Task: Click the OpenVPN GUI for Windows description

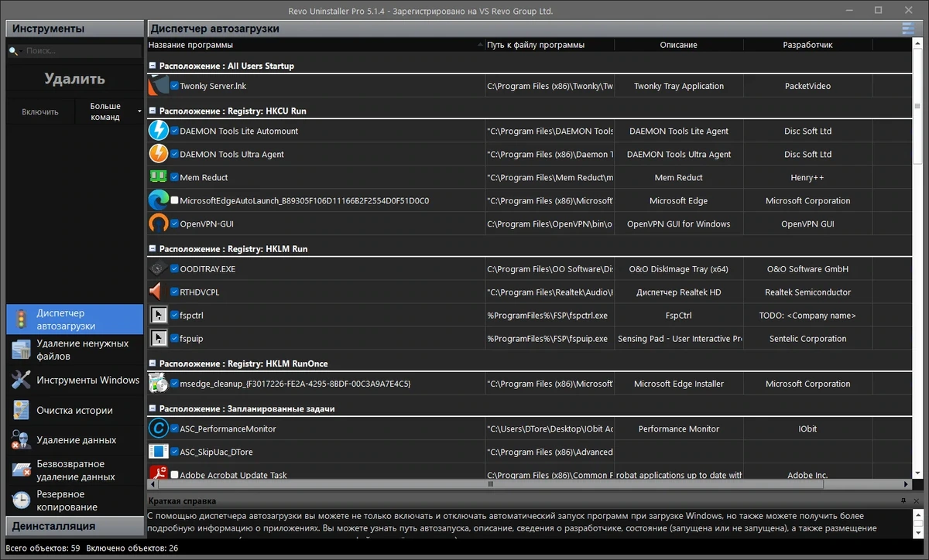Action: 679,224
